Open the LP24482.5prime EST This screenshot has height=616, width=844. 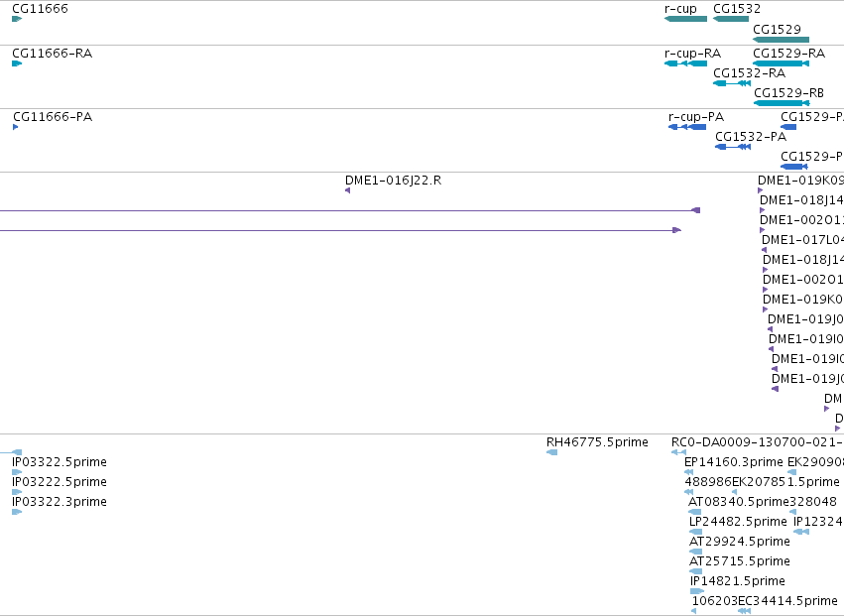tap(695, 532)
